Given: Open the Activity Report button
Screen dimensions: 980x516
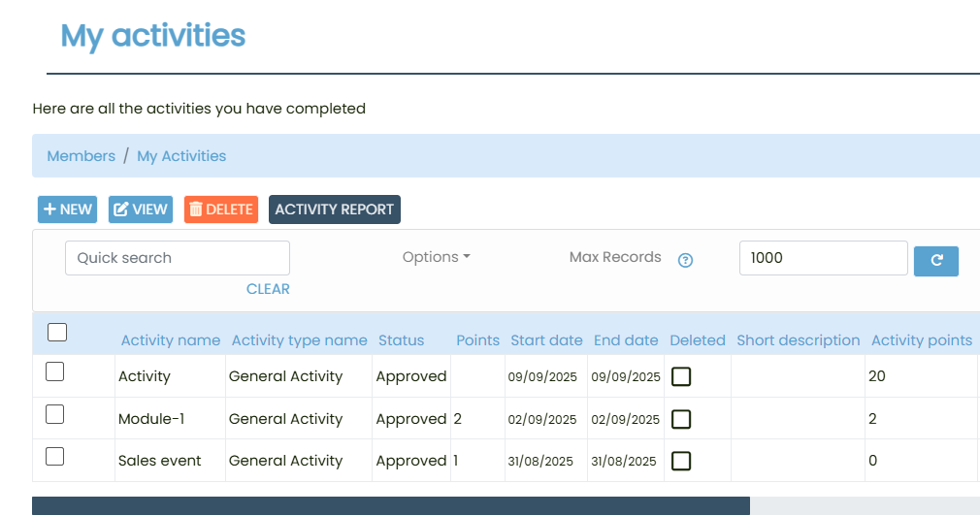Looking at the screenshot, I should [334, 210].
